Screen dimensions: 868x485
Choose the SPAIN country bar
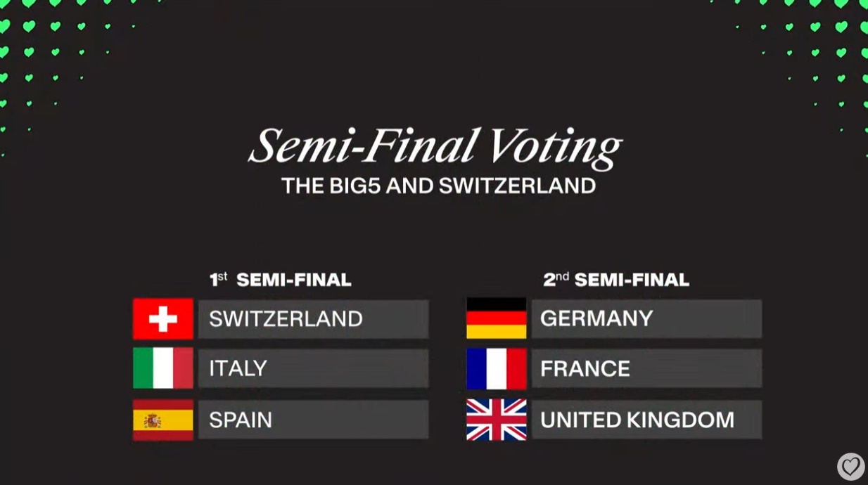pyautogui.click(x=313, y=420)
